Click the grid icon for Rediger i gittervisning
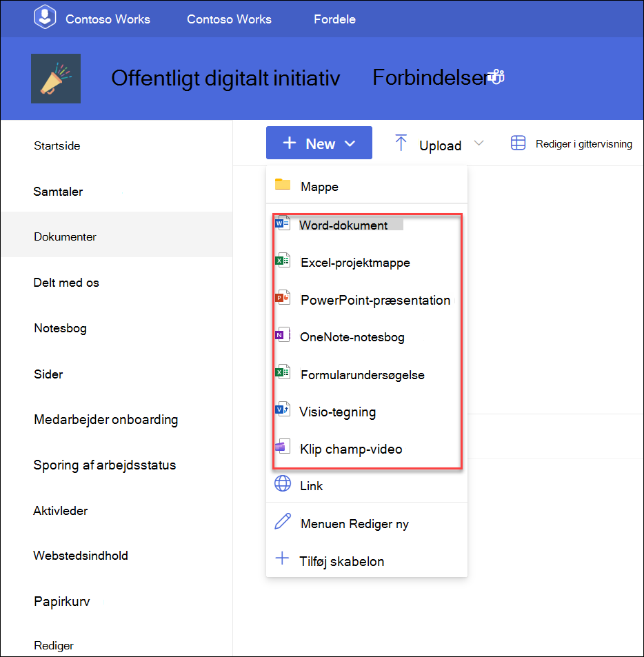The width and height of the screenshot is (644, 657). pyautogui.click(x=519, y=143)
